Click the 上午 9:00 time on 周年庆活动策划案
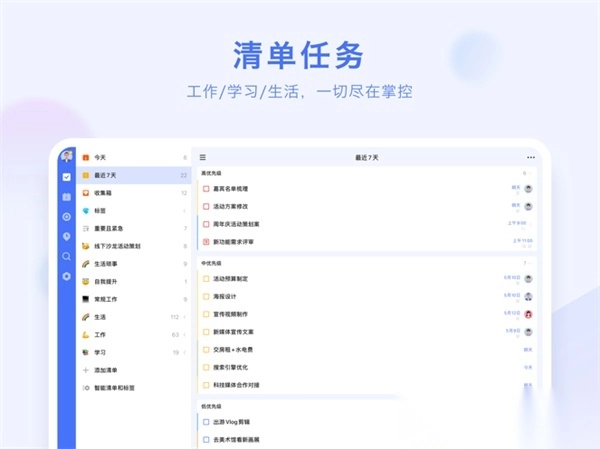The width and height of the screenshot is (600, 449). pos(517,223)
